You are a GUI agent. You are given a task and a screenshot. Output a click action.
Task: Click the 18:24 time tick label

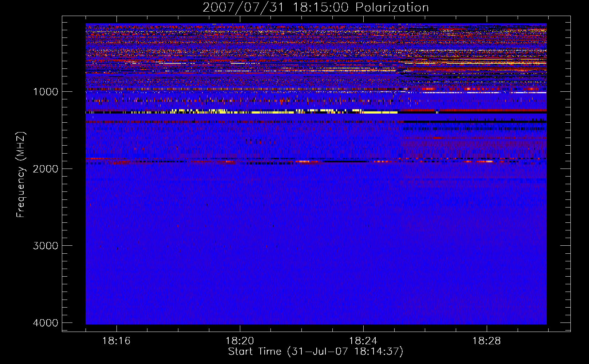click(363, 341)
